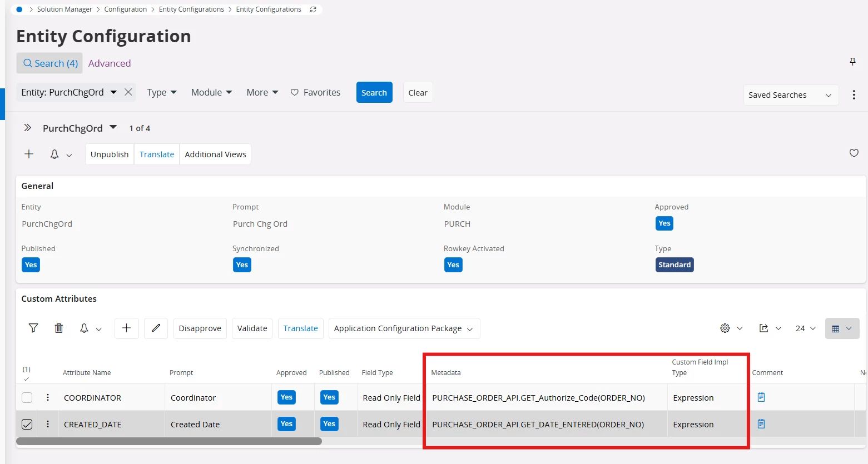Sort by Metadata column header
Screen dimensions: 868x464
pos(446,373)
